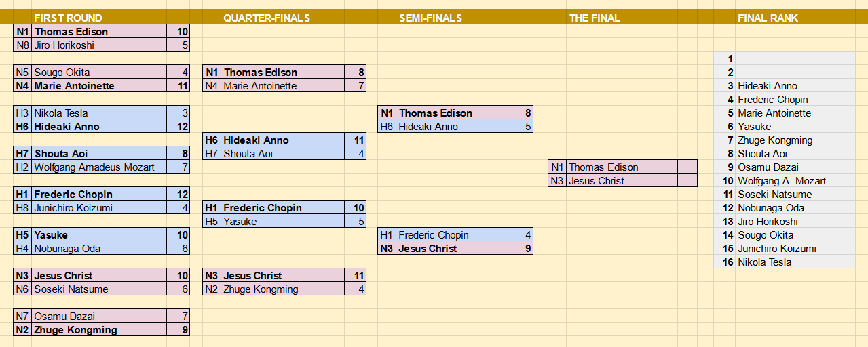
Task: Click the empty rank 2 name cell
Action: pyautogui.click(x=795, y=73)
